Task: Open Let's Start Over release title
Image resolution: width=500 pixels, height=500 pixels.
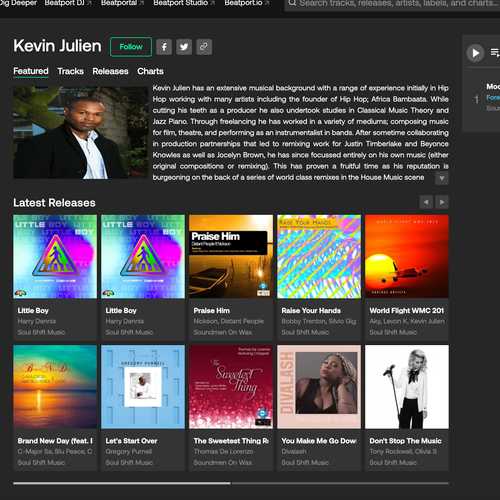Action: [x=131, y=441]
